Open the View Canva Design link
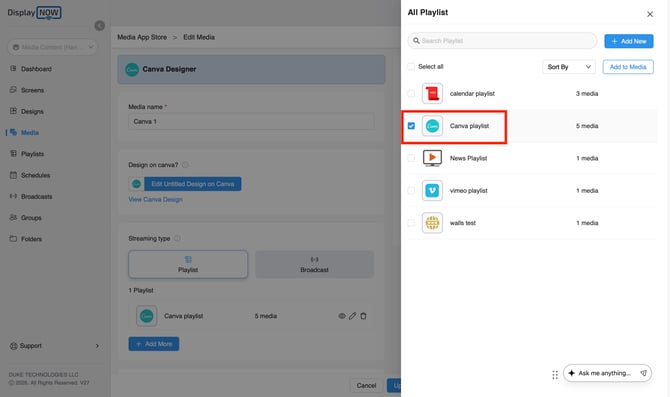 (x=156, y=200)
